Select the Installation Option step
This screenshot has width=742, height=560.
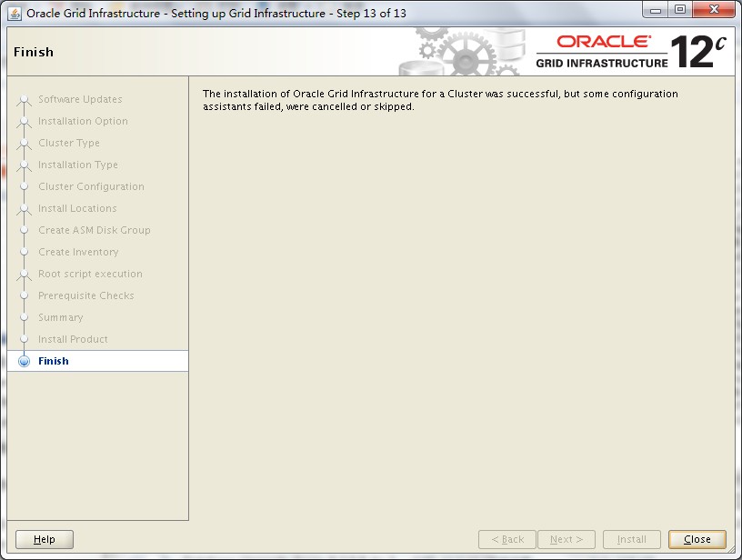click(x=83, y=121)
